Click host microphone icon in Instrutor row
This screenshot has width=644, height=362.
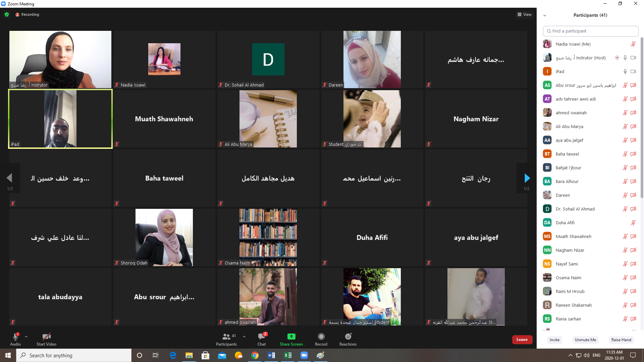625,58
